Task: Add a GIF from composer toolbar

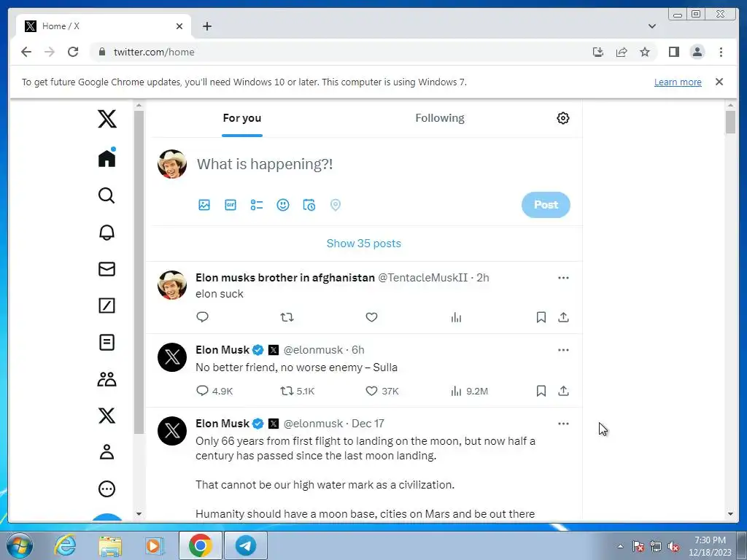Action: (231, 205)
